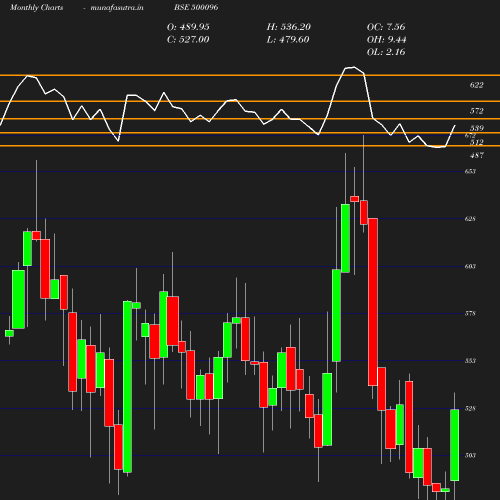
Task: Click the 487 level label on indicator axis
Action: pyautogui.click(x=477, y=155)
